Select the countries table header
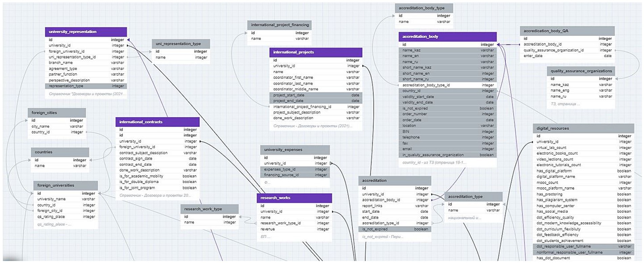This screenshot has height=263, width=644. pos(60,152)
